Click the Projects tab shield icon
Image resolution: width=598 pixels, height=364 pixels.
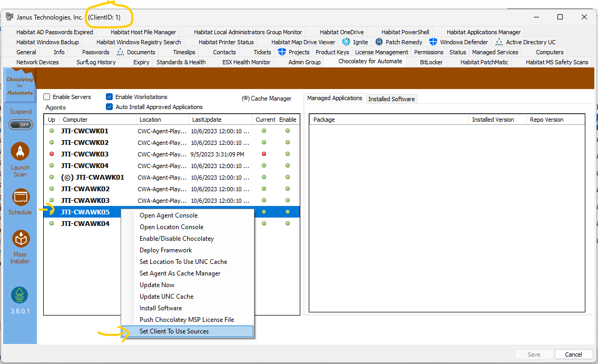(x=282, y=52)
